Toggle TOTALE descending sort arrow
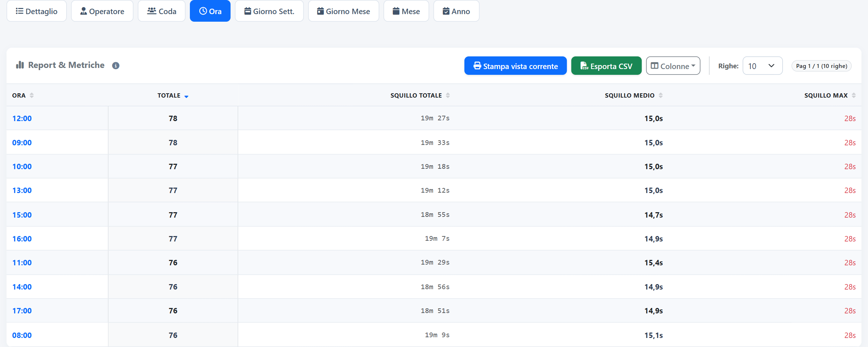Screen dimensions: 868x347 pos(186,96)
